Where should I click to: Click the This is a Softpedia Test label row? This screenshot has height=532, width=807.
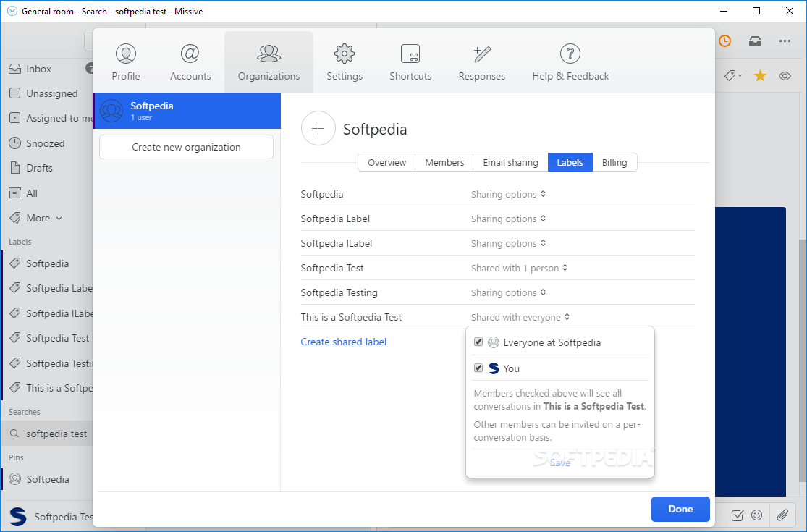498,317
